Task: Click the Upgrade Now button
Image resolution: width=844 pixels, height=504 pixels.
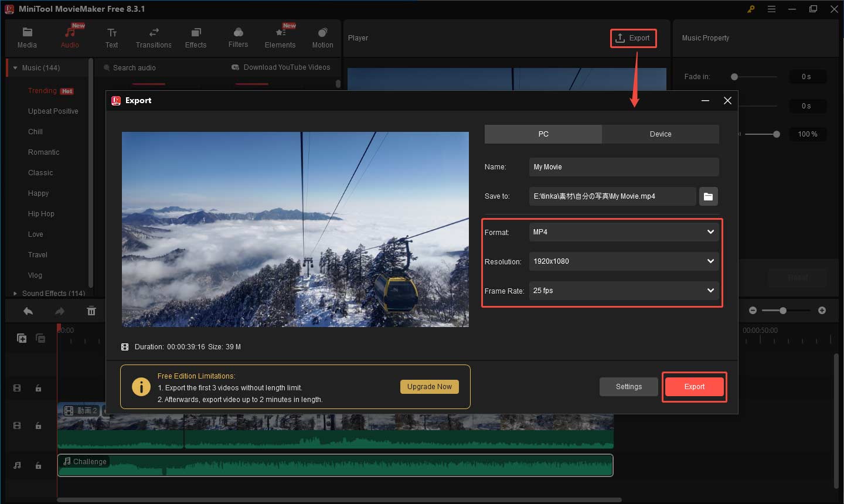Action: pos(429,387)
